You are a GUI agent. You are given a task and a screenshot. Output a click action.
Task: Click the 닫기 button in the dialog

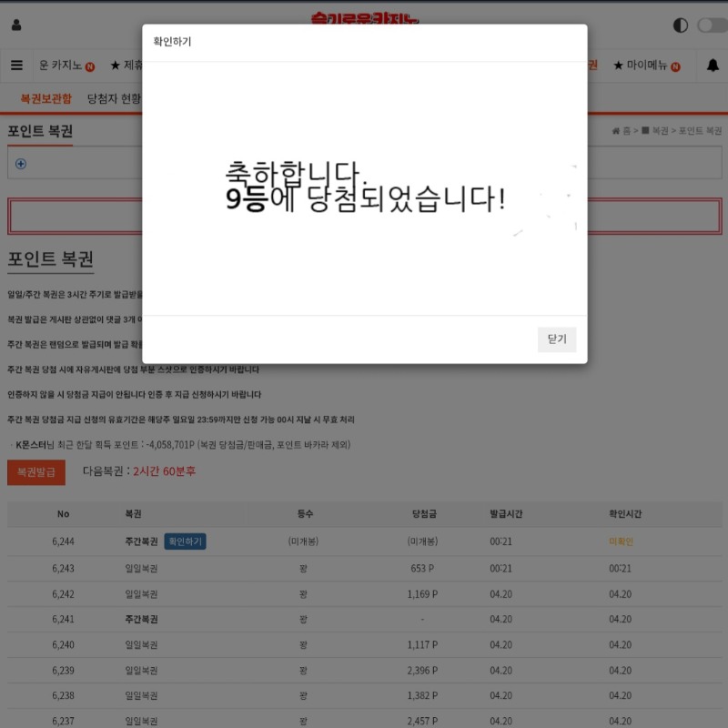click(556, 339)
